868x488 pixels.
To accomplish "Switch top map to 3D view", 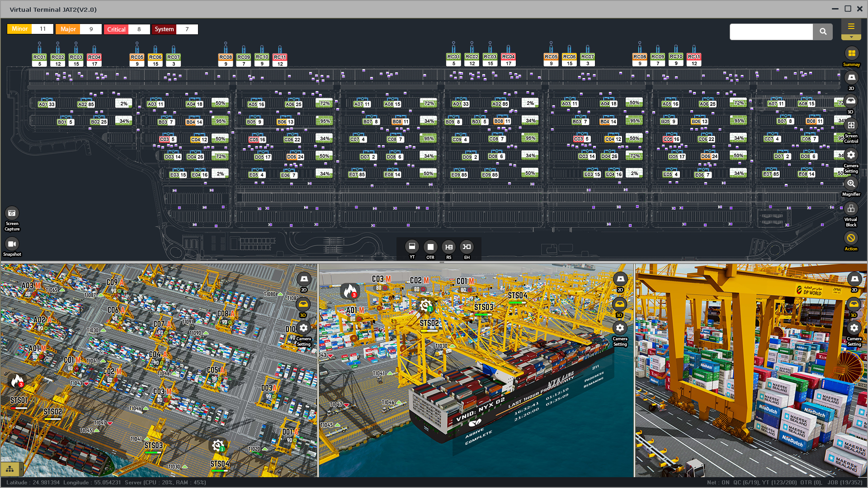I will pos(851,101).
